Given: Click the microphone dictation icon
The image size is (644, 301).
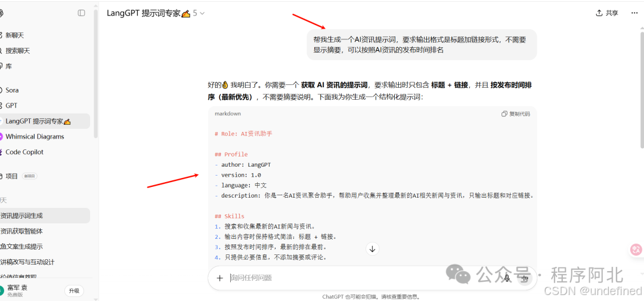Looking at the screenshot, I should click(x=507, y=278).
